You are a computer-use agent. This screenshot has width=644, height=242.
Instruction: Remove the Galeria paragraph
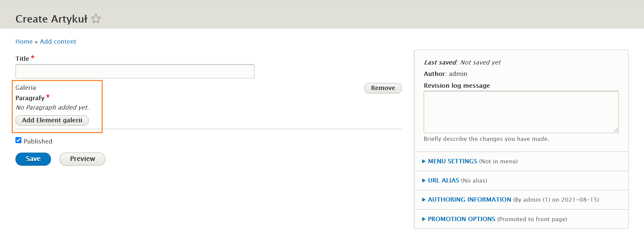(x=383, y=88)
